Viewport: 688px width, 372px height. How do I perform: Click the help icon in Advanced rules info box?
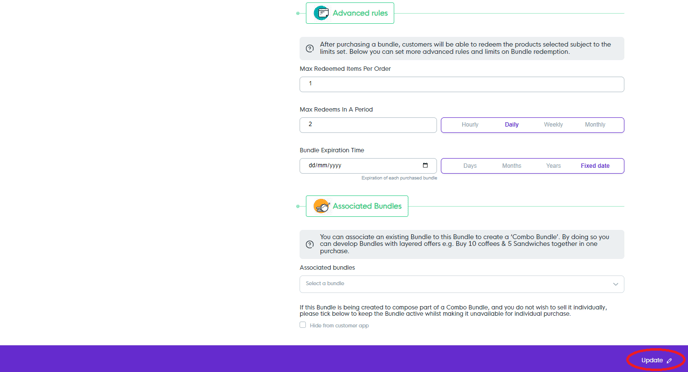[310, 48]
